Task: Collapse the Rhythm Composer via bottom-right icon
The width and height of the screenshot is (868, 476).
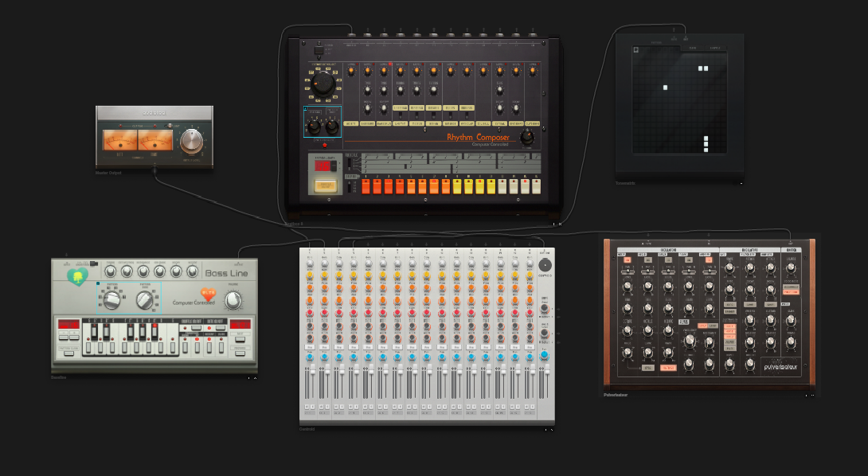Action: [560, 224]
